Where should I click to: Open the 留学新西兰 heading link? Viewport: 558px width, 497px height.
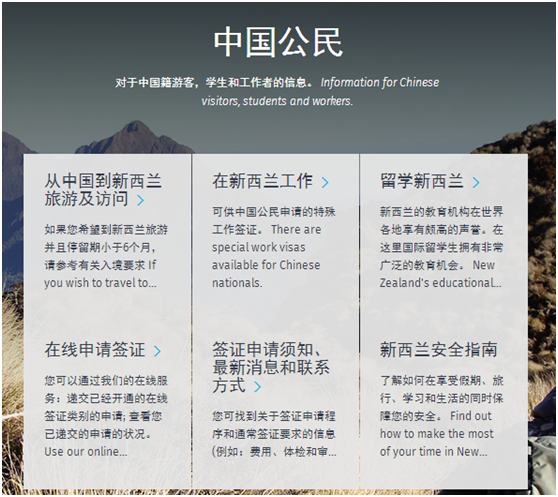tap(422, 181)
